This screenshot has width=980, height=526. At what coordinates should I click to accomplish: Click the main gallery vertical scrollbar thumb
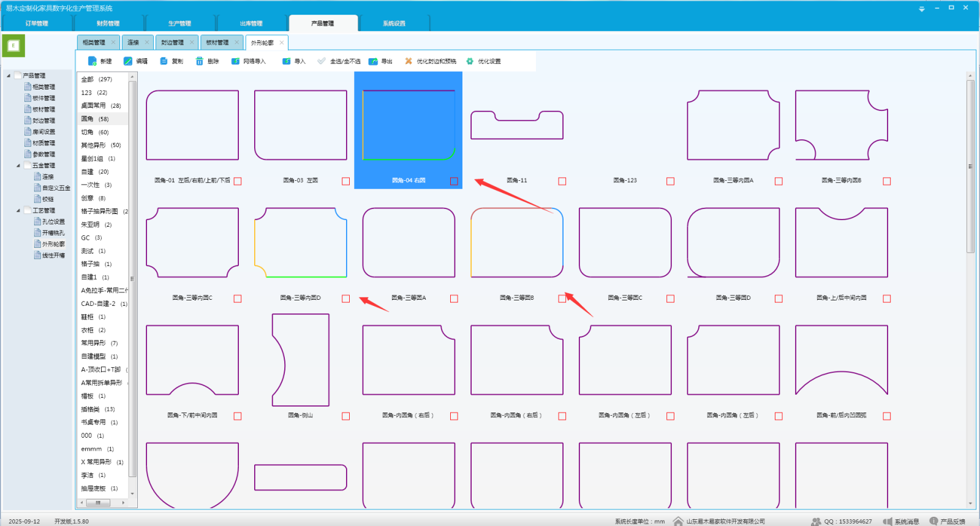pos(970,166)
